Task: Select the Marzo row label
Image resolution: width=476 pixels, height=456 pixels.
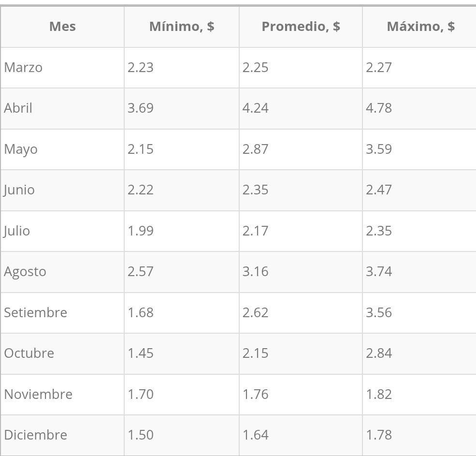Action: [23, 67]
